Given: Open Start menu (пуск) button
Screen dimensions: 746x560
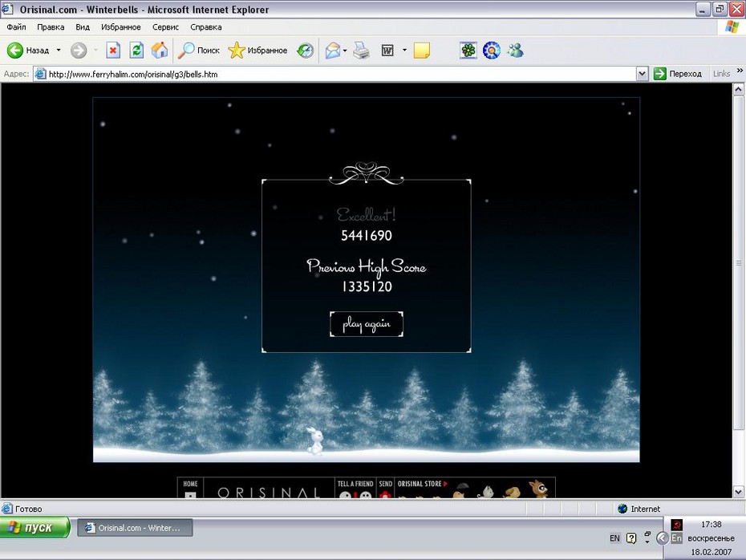Looking at the screenshot, I should coord(34,528).
